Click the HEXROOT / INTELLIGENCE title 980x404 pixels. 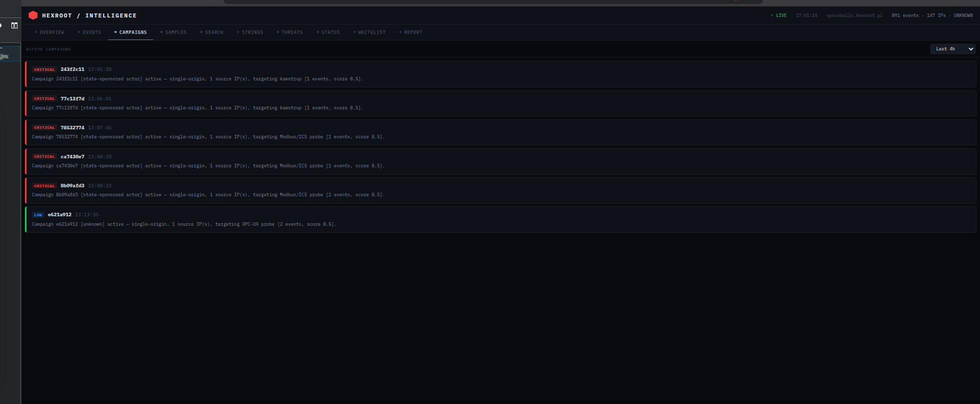89,15
